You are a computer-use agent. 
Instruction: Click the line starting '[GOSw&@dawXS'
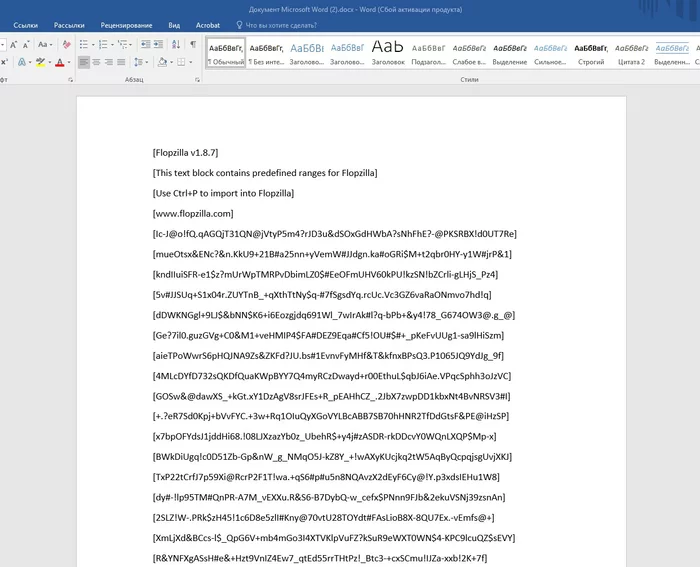(331, 396)
